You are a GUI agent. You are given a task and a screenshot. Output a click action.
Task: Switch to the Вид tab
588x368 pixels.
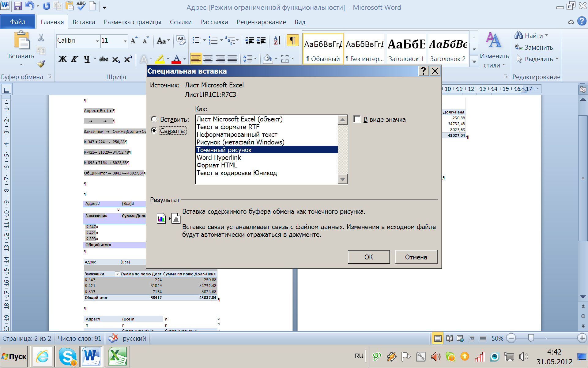tap(300, 22)
